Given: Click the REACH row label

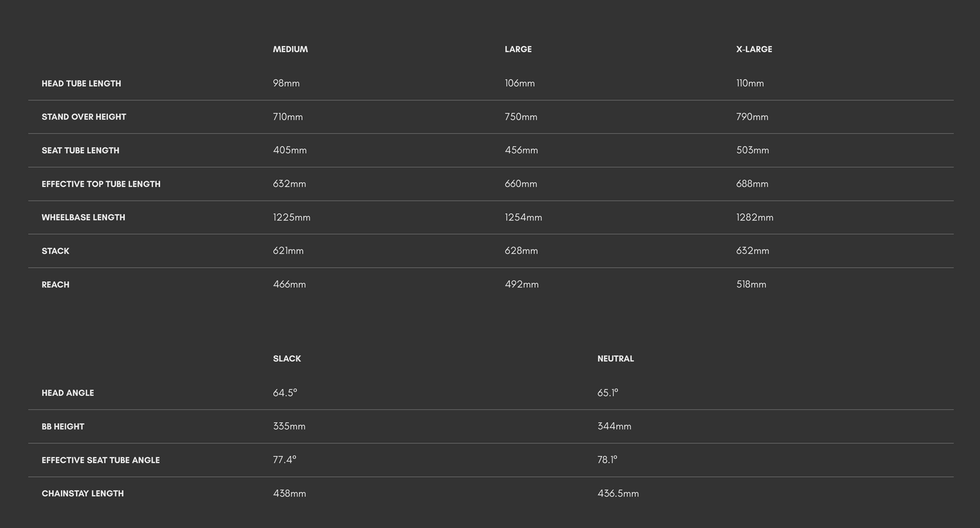Looking at the screenshot, I should point(56,285).
